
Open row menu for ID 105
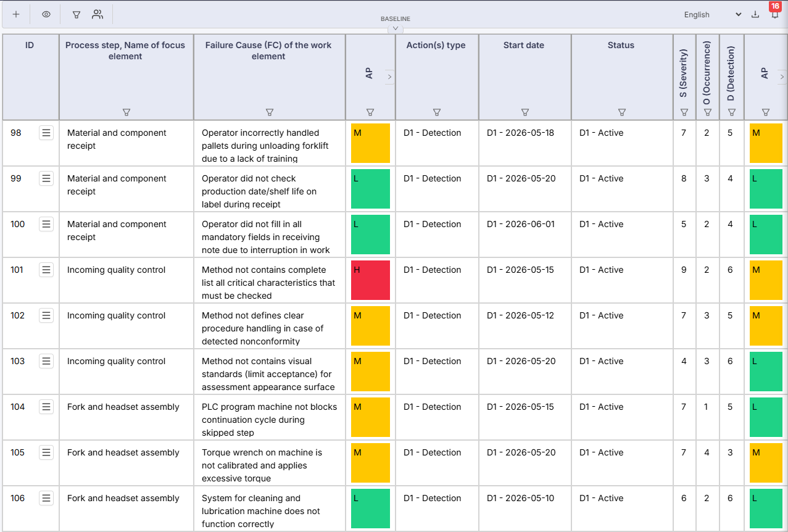pos(46,452)
